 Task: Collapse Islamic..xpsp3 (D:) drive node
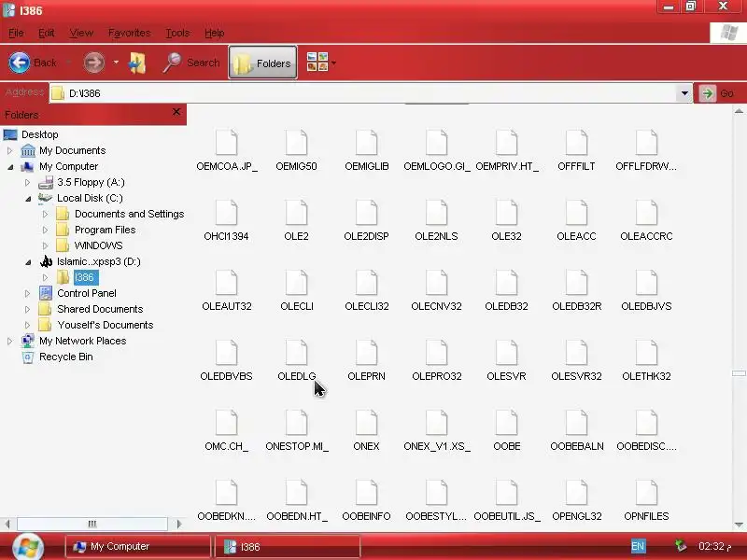click(28, 262)
